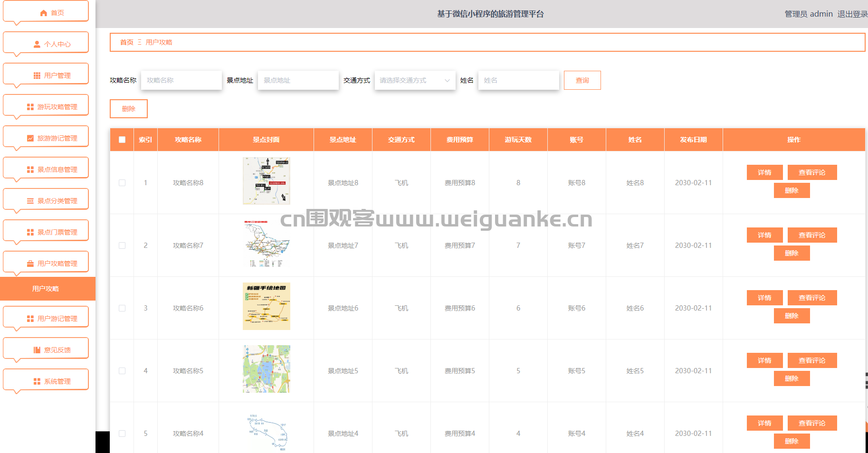Image resolution: width=868 pixels, height=453 pixels.
Task: Click the 查询 search button
Action: [x=582, y=80]
